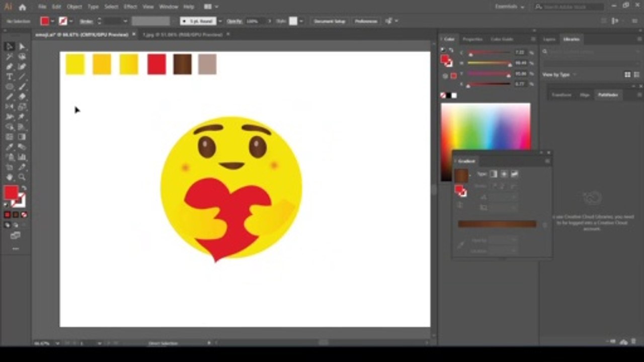The height and width of the screenshot is (362, 644).
Task: Select the Pen tool
Action: click(x=9, y=66)
